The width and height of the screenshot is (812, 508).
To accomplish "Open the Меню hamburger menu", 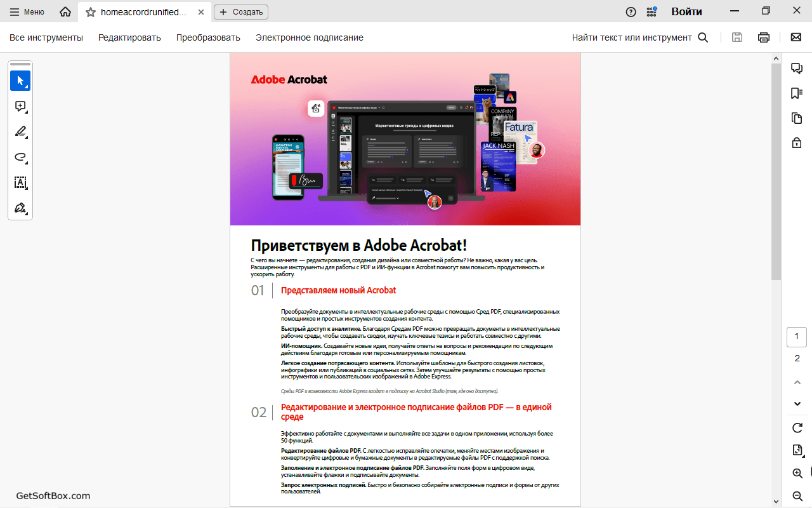I will click(x=27, y=11).
